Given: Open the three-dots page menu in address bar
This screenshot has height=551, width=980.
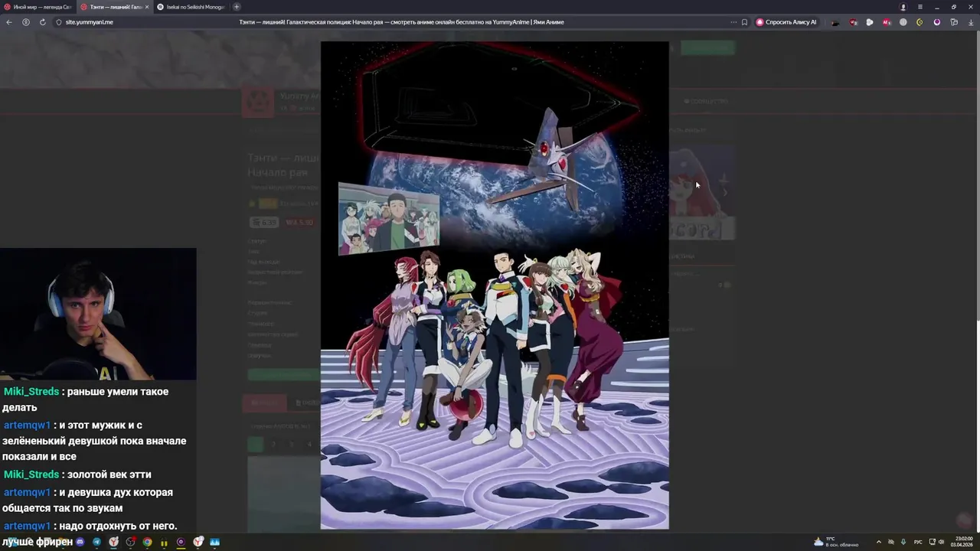Looking at the screenshot, I should (x=733, y=22).
